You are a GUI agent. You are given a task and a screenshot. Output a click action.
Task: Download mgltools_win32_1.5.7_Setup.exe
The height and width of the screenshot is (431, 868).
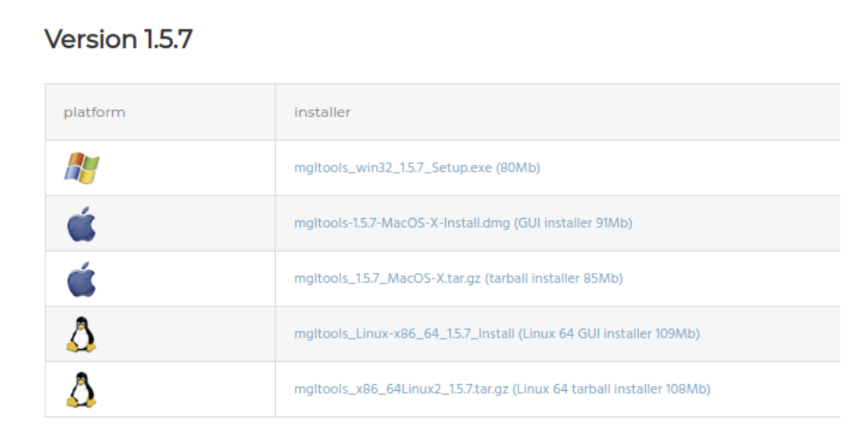(393, 168)
